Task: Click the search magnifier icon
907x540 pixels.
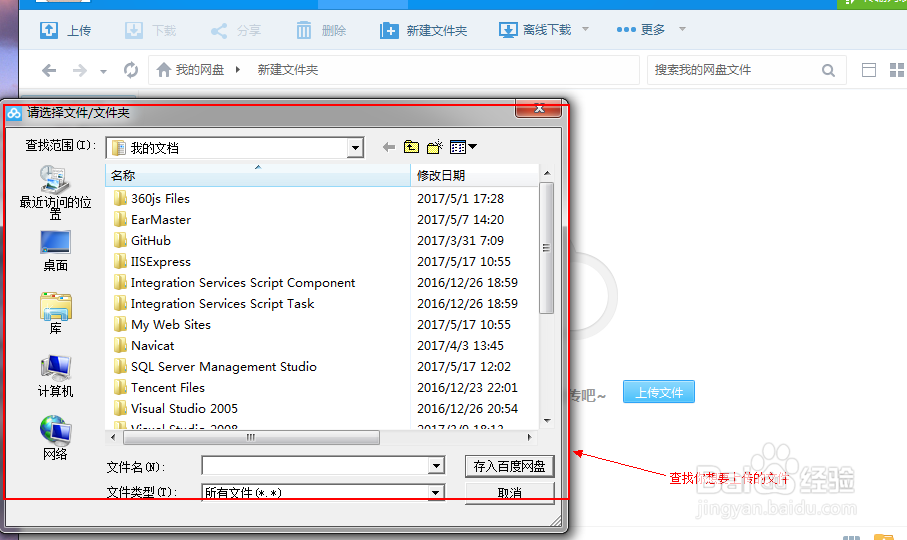Action: 828,71
